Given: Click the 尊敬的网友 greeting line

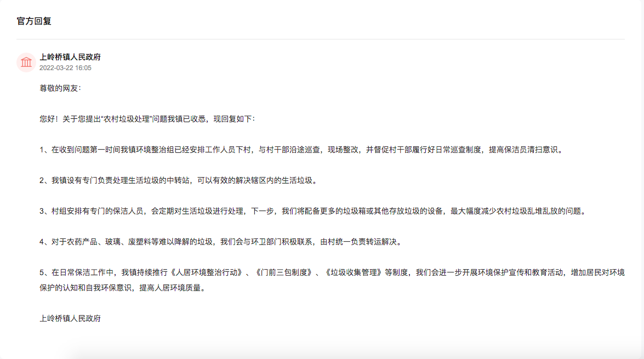Looking at the screenshot, I should click(x=60, y=88).
